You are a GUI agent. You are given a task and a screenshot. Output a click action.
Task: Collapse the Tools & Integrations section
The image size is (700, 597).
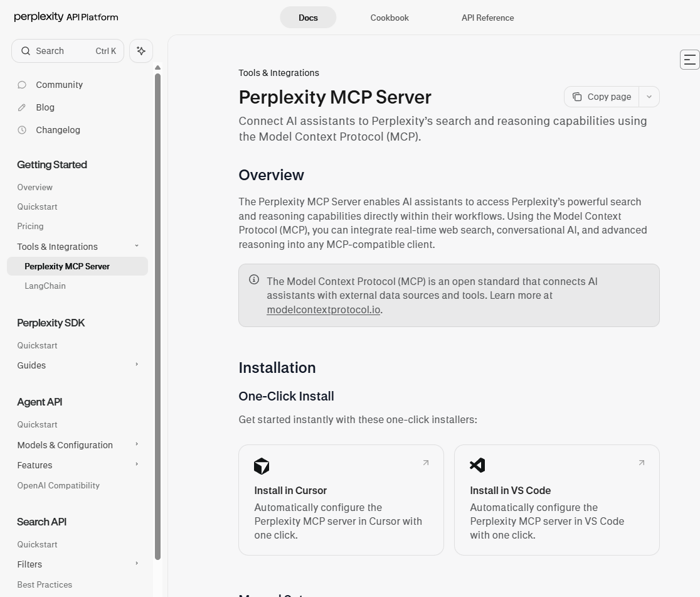137,247
